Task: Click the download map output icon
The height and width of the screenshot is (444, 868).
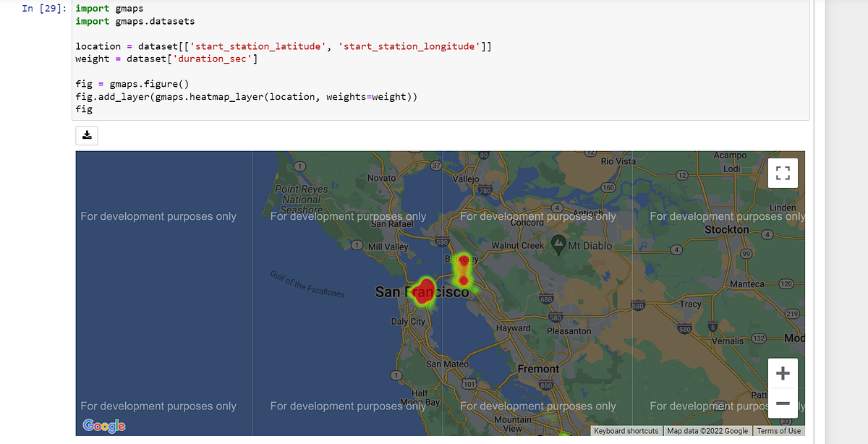Action: click(x=86, y=135)
